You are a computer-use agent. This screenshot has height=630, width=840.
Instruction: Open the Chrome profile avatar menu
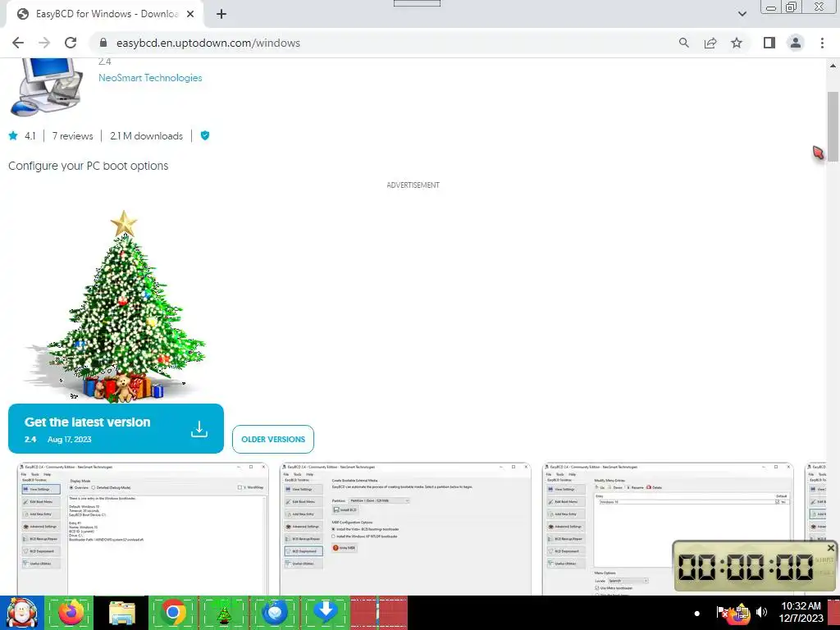796,43
